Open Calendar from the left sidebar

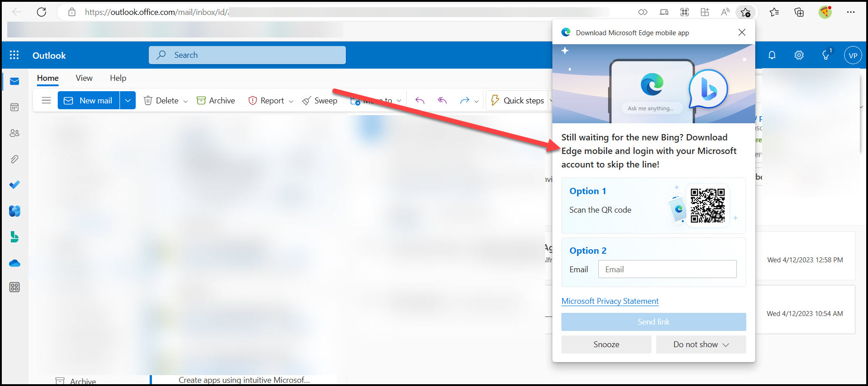click(14, 107)
